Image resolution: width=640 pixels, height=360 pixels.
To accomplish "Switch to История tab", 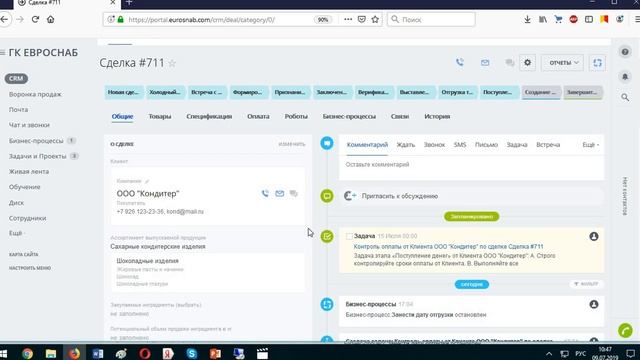I will (x=437, y=116).
